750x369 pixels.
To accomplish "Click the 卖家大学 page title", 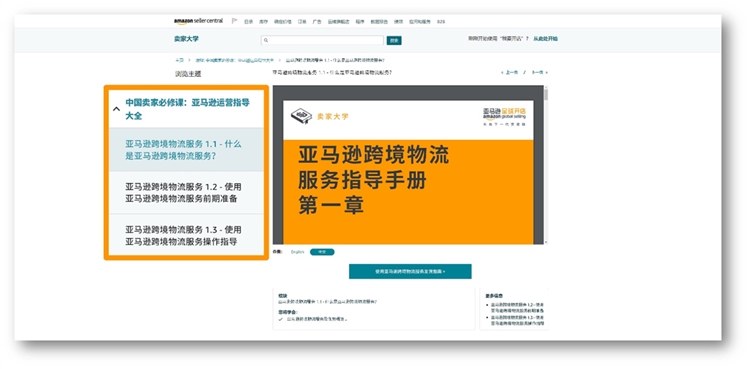I will point(186,39).
